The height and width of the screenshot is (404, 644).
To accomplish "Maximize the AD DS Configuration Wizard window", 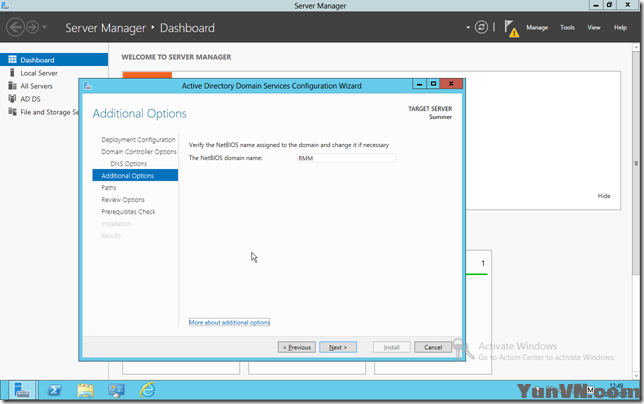I will pyautogui.click(x=433, y=84).
